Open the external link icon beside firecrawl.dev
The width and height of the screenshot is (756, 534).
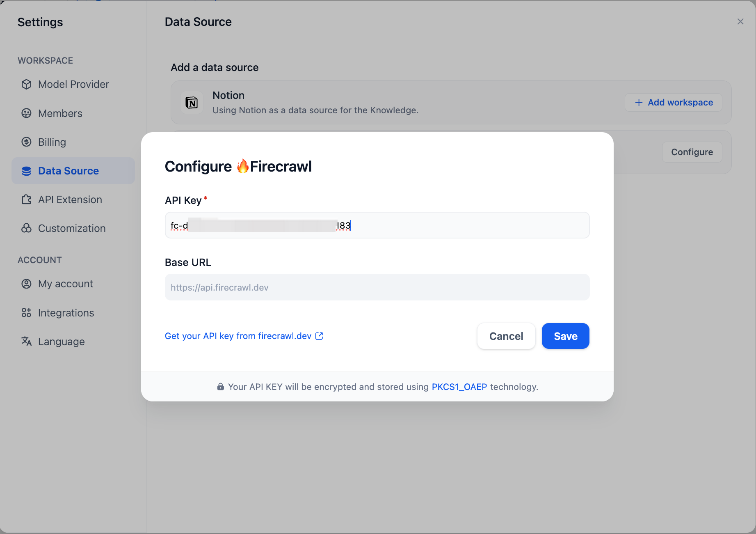coord(319,336)
